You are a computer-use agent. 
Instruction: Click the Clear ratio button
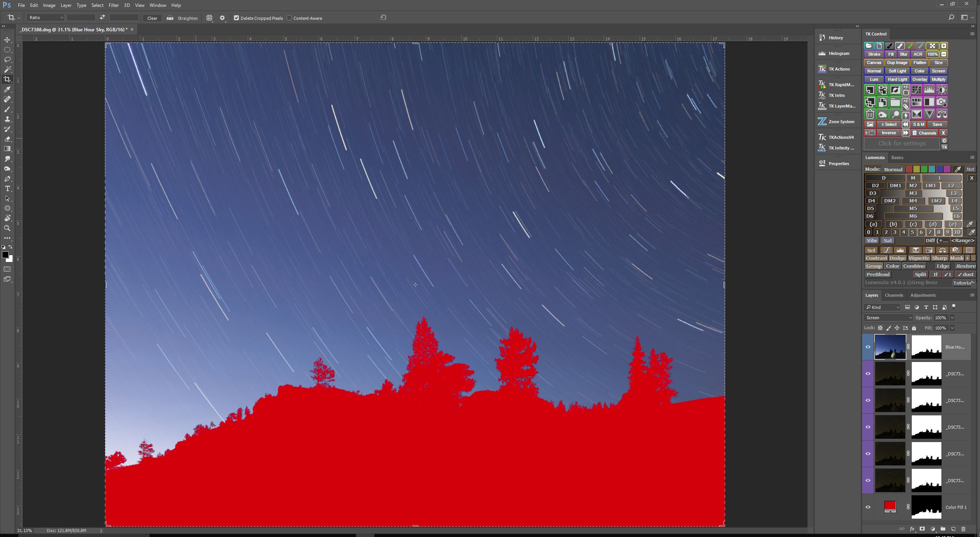click(x=152, y=18)
